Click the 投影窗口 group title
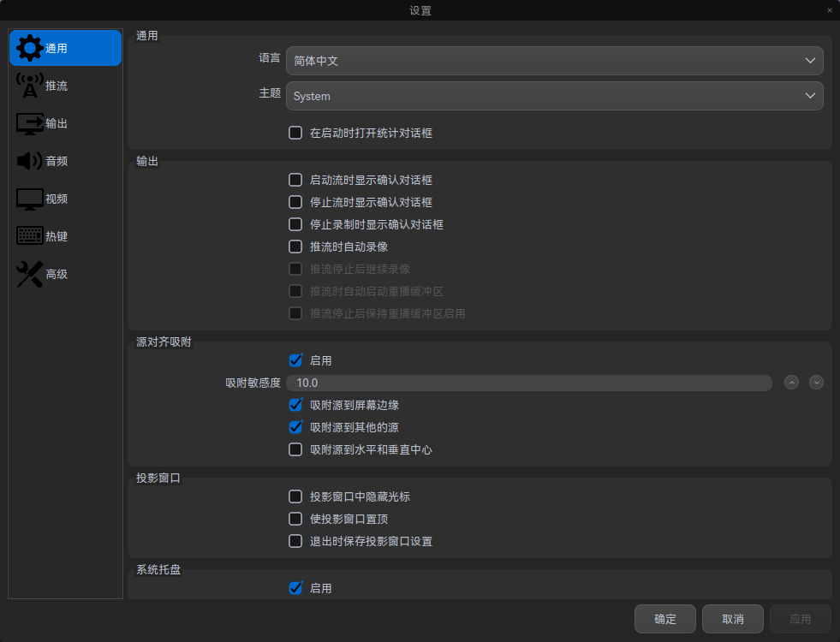The width and height of the screenshot is (840, 642). click(x=158, y=478)
